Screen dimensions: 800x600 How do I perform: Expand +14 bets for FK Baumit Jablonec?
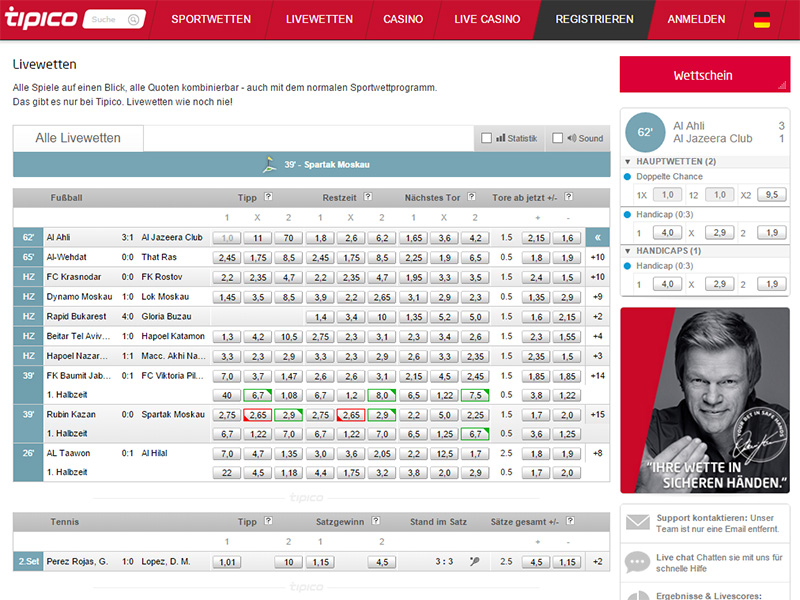[597, 376]
